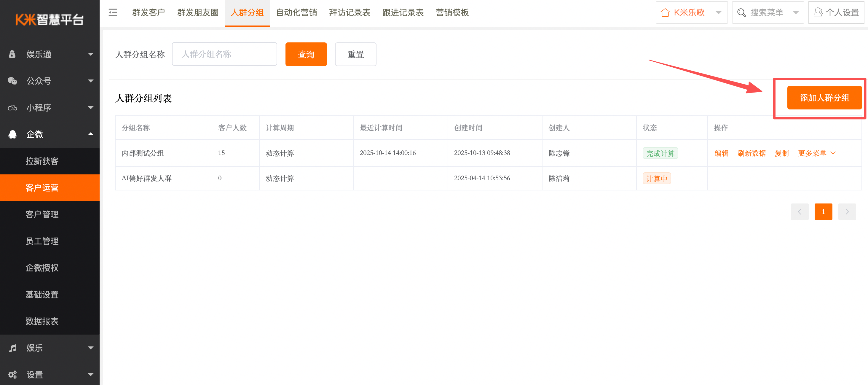Click the 设置 gears icon in sidebar

(x=12, y=375)
